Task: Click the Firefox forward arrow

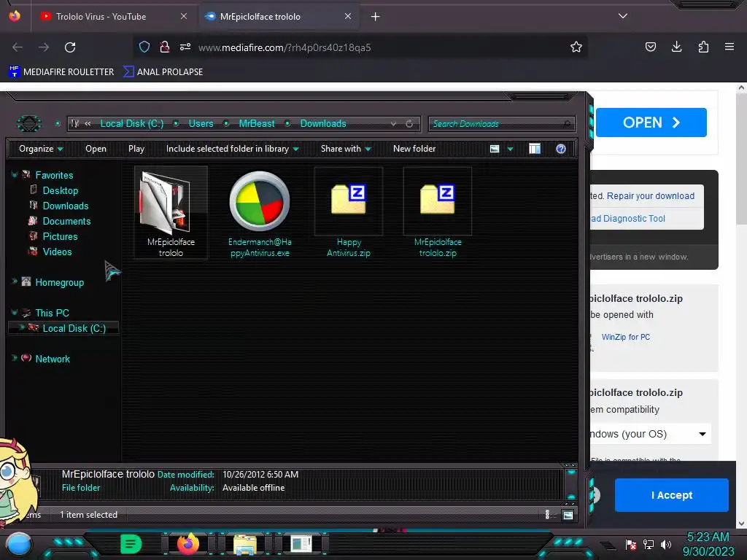Action: [x=44, y=47]
